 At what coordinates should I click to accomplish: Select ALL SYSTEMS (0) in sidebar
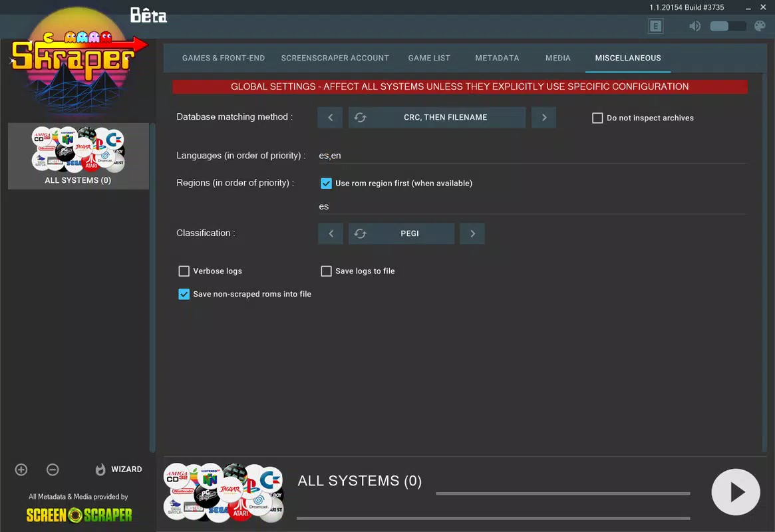78,156
